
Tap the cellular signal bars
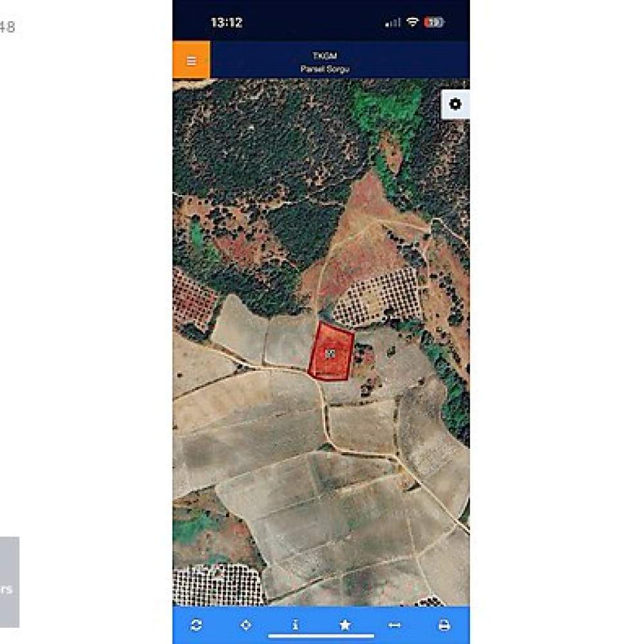pyautogui.click(x=392, y=23)
